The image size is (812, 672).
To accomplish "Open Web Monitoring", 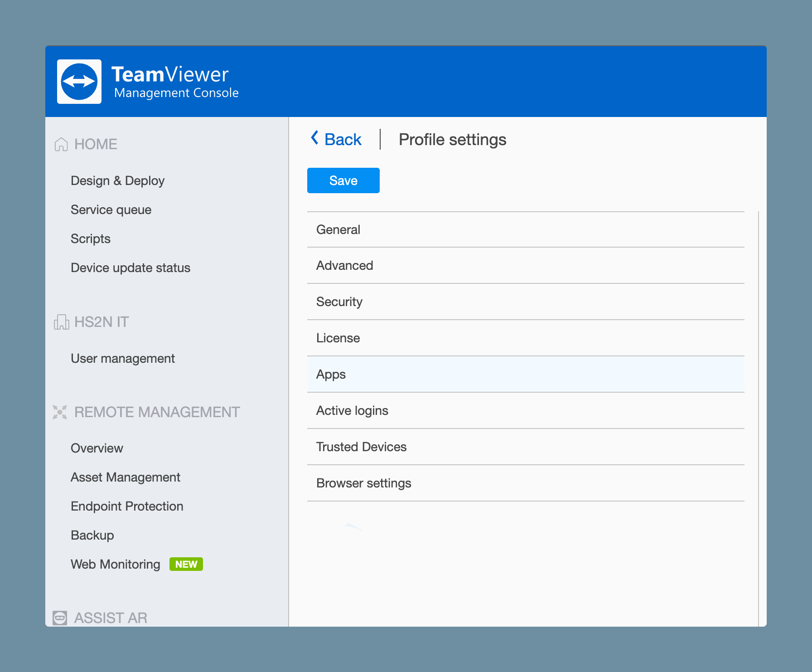I will tap(116, 565).
